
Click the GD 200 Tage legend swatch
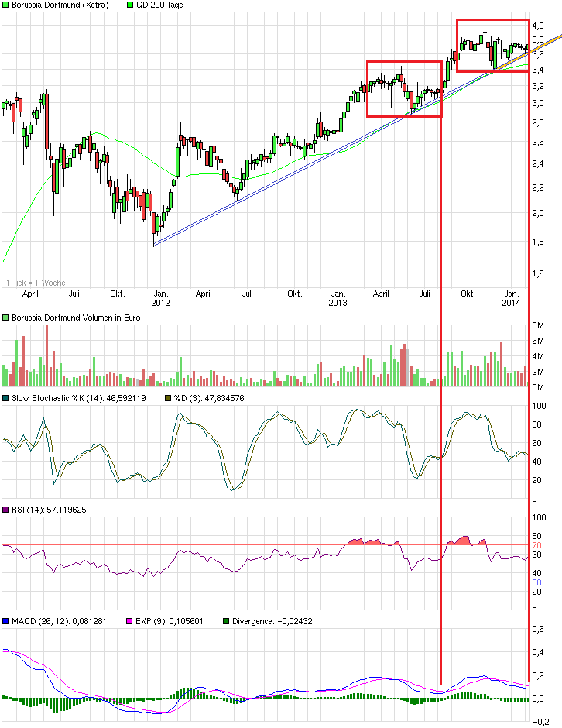pyautogui.click(x=130, y=5)
